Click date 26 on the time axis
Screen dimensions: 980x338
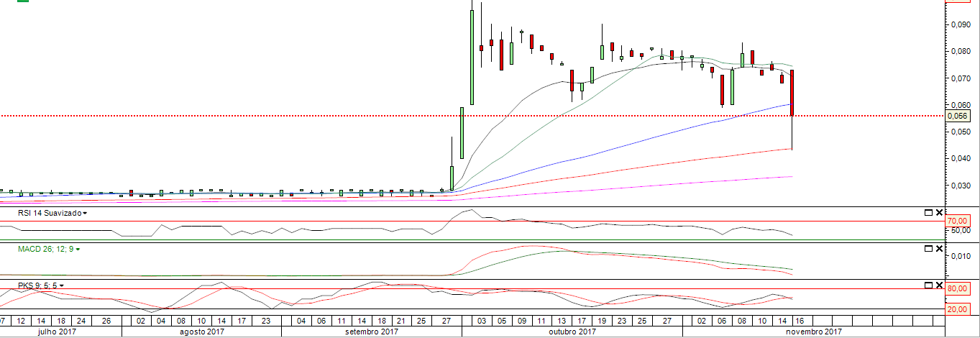[106, 321]
